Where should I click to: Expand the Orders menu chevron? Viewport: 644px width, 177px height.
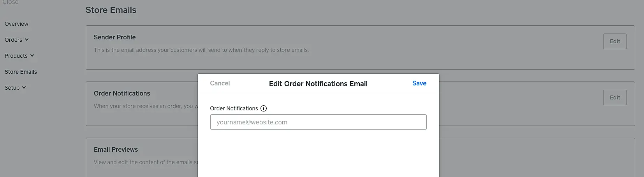point(26,40)
